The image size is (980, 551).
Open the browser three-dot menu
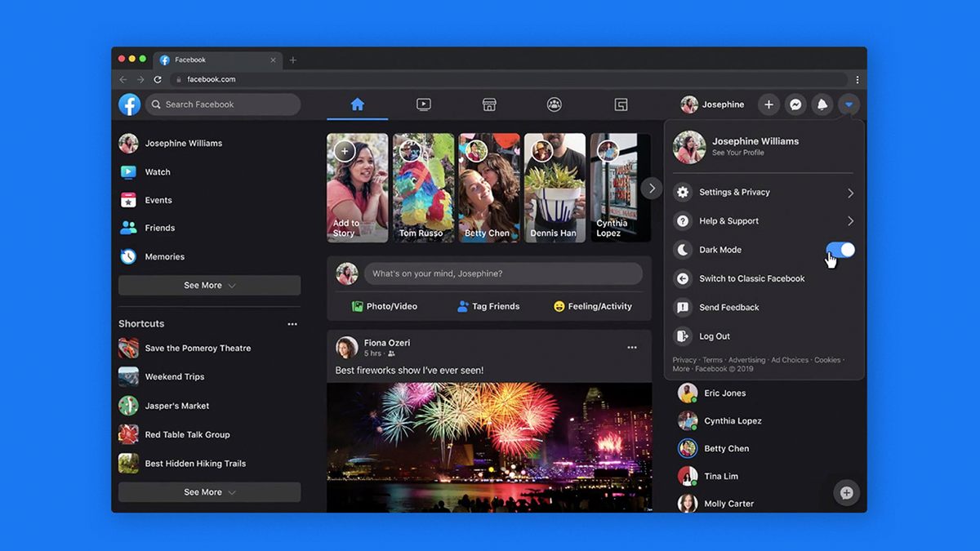tap(857, 80)
